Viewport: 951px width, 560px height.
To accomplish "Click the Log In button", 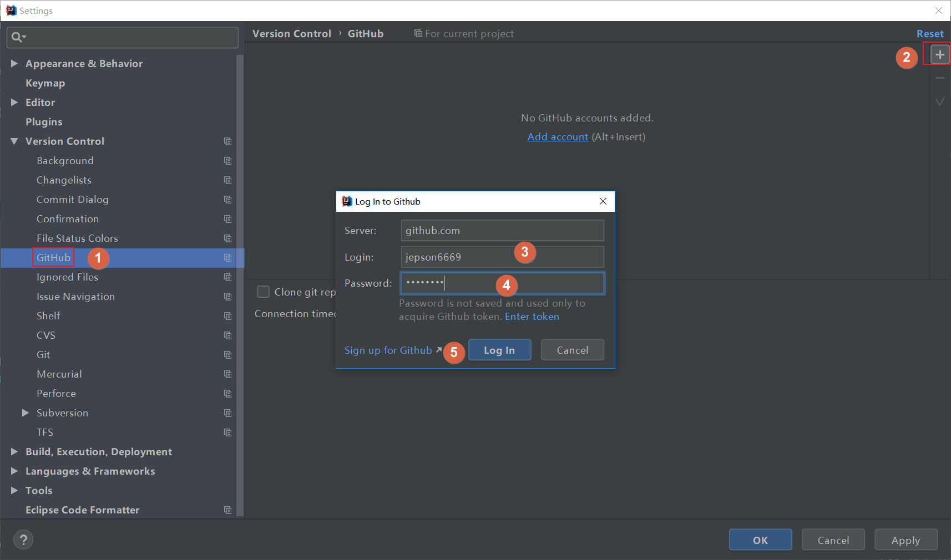I will tap(499, 350).
